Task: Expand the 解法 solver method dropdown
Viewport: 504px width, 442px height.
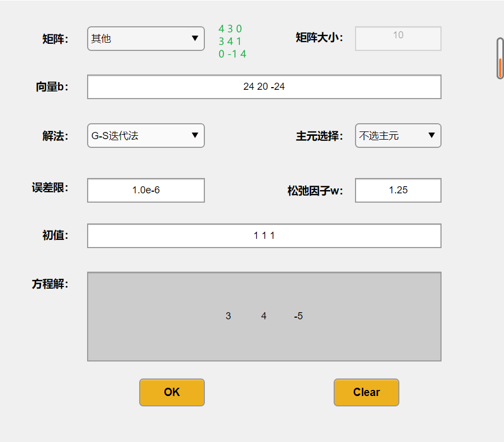Action: coord(145,135)
